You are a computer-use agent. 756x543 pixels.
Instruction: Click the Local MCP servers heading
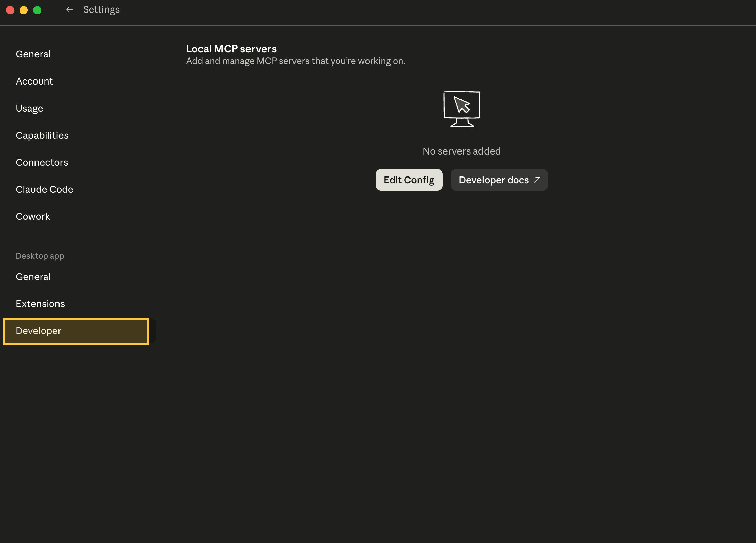(x=231, y=49)
